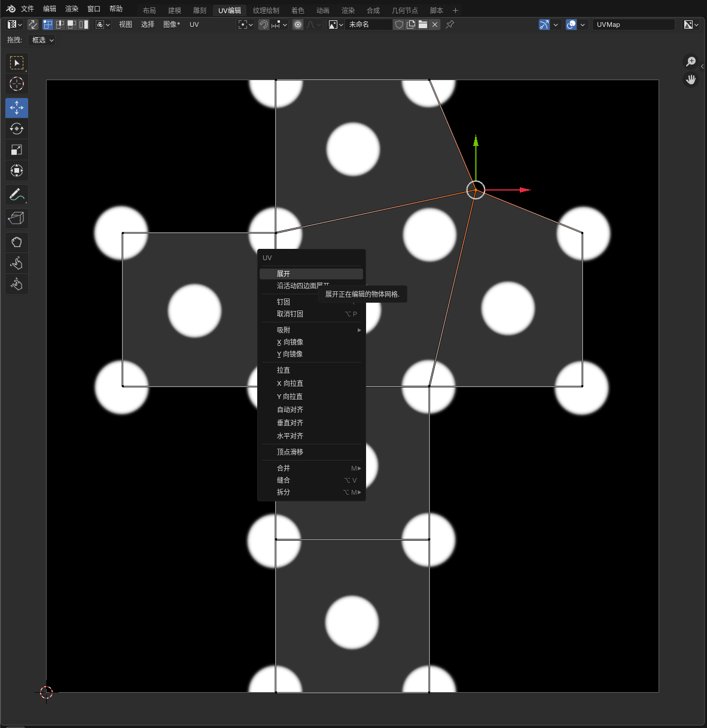Select the Rotate tool in the left toolbar
Viewport: 707px width, 728px height.
tap(17, 129)
